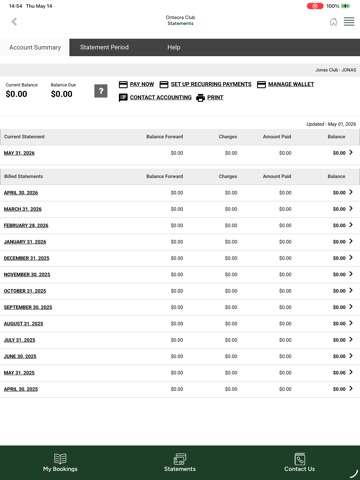360x480 pixels.
Task: Open the NOVEMBER 30, 2025 statement
Action: pos(27,274)
